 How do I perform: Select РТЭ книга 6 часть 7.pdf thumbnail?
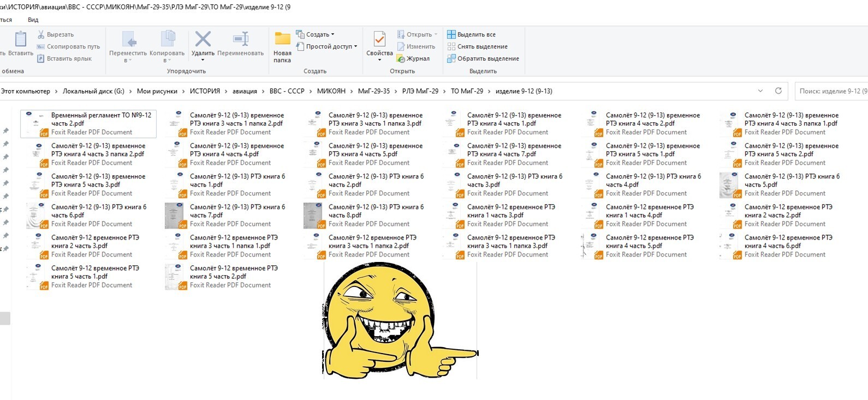point(175,216)
